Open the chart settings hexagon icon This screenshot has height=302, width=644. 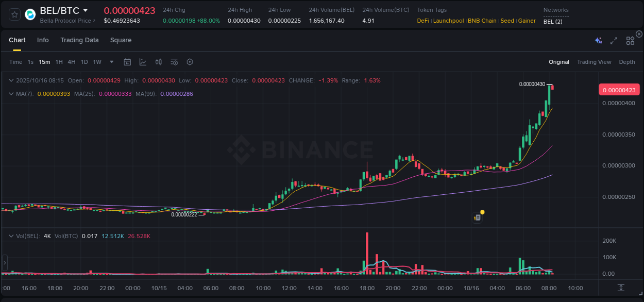pyautogui.click(x=190, y=62)
